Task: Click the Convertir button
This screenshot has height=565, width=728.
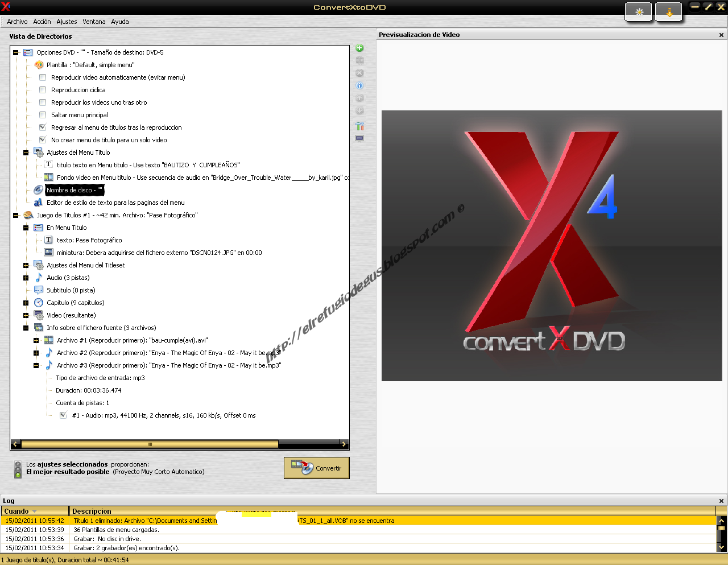Action: [x=316, y=468]
